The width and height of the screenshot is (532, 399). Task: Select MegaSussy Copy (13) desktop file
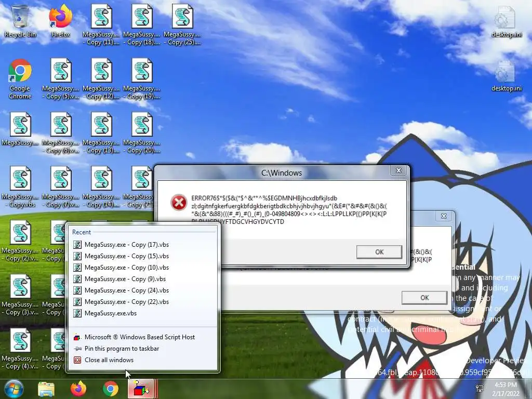point(101,132)
